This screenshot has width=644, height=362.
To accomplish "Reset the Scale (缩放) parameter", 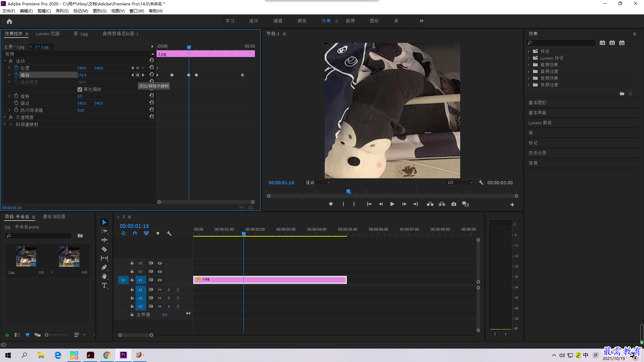I will [152, 74].
